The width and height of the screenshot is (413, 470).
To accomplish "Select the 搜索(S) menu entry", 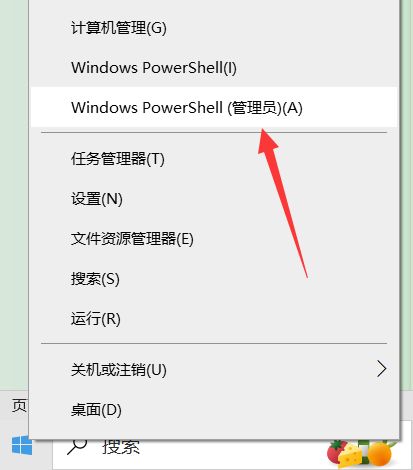I will point(215,279).
